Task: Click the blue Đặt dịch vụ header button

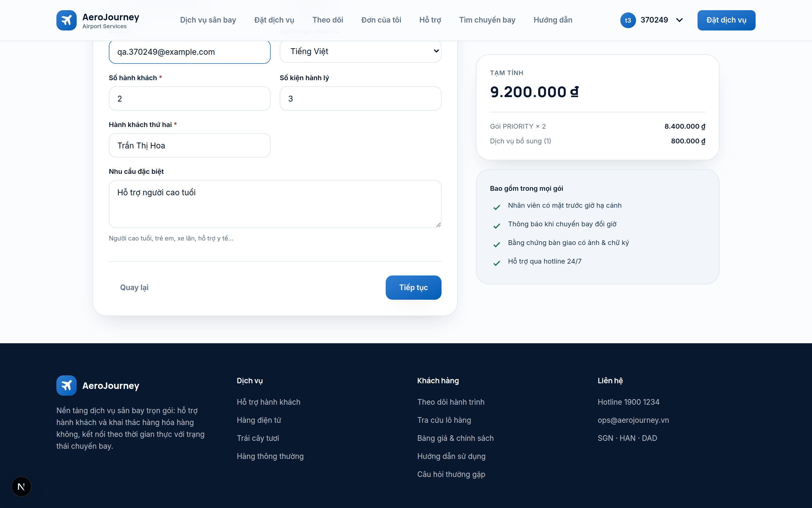Action: (x=727, y=20)
